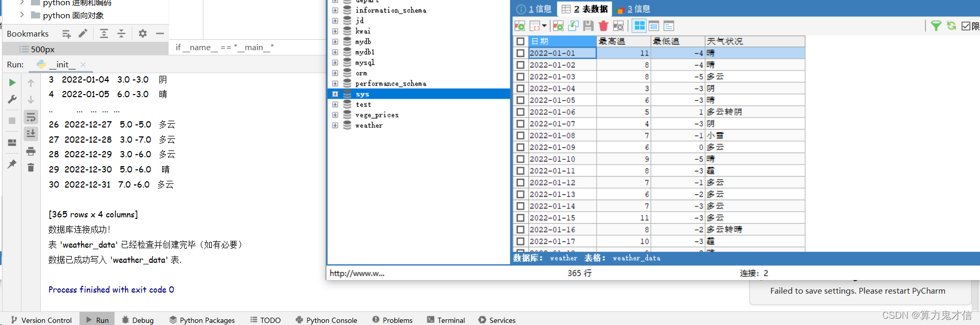Expand the vege_prices database node

coord(335,115)
